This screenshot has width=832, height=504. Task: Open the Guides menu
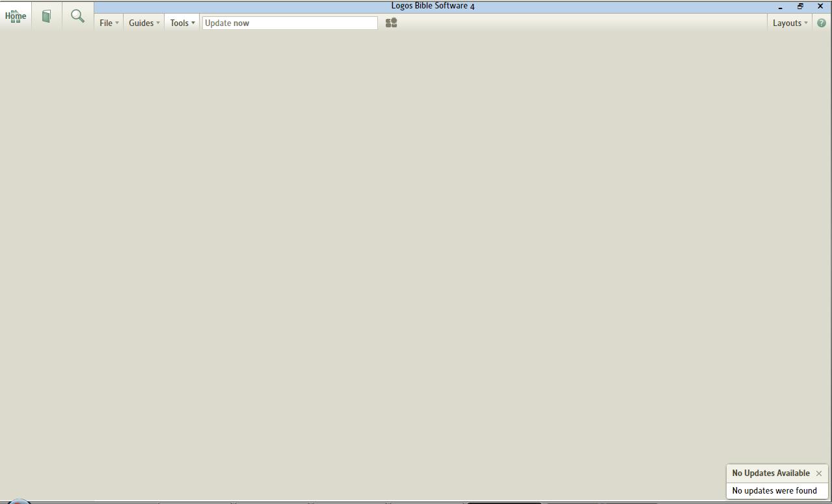pyautogui.click(x=144, y=23)
